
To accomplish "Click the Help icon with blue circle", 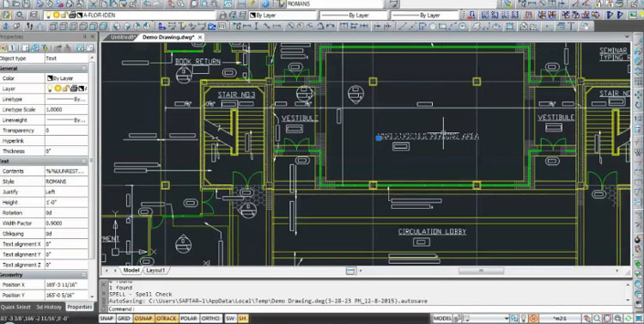I will (265, 3).
